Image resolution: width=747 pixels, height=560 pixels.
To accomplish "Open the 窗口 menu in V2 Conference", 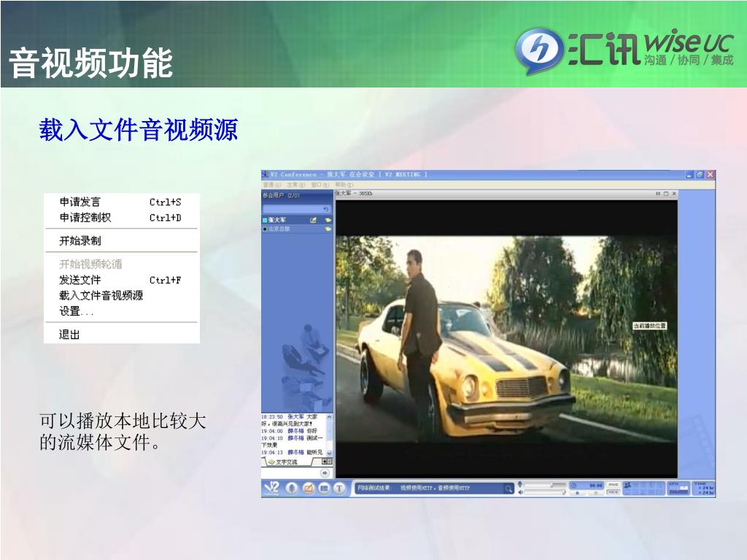I will click(319, 184).
